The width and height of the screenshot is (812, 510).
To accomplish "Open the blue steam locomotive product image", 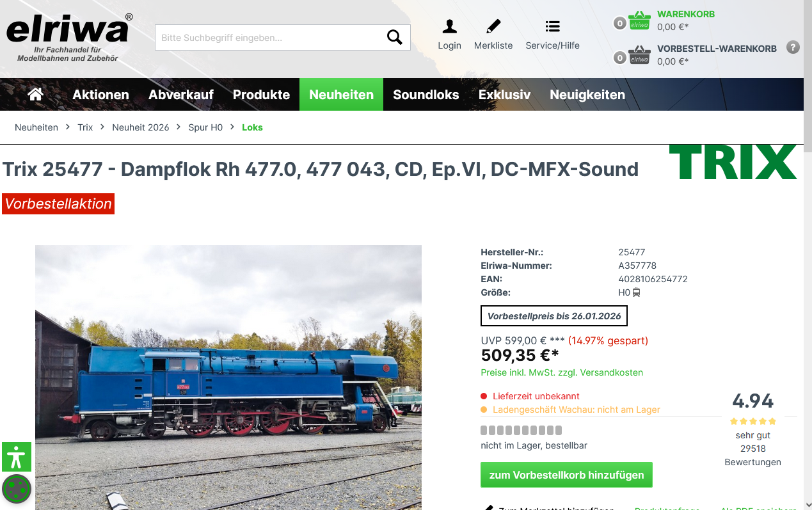I will pos(228,378).
